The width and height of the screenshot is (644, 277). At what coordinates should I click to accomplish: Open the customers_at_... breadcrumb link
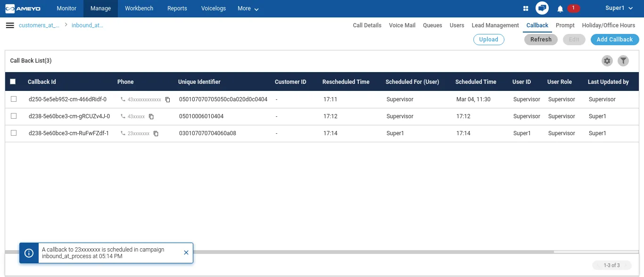tap(39, 25)
